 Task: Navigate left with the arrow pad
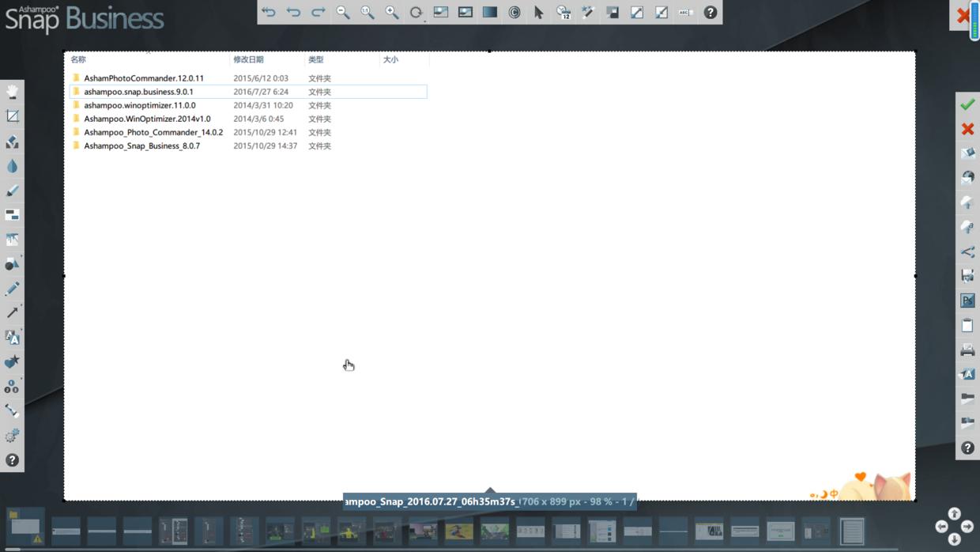coord(941,526)
